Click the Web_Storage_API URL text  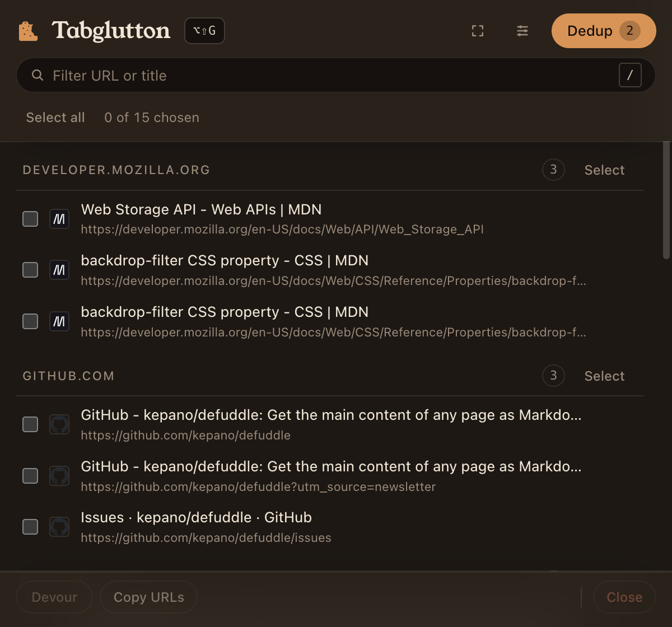[x=282, y=230]
